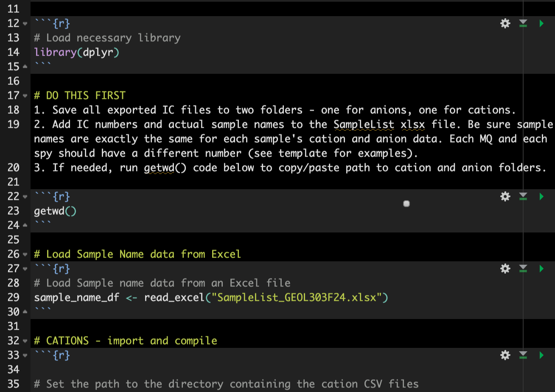
Task: Open chunk options gear for getwd() chunk
Action: point(505,196)
